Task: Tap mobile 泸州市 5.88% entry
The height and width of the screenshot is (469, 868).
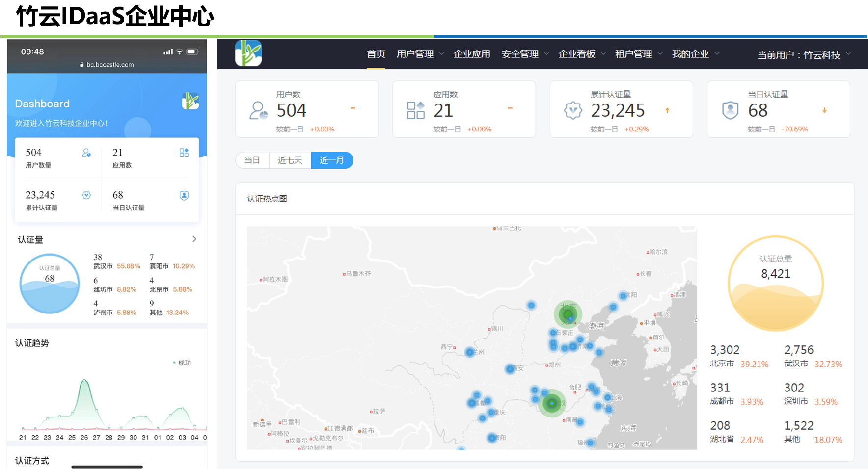Action: pos(115,308)
